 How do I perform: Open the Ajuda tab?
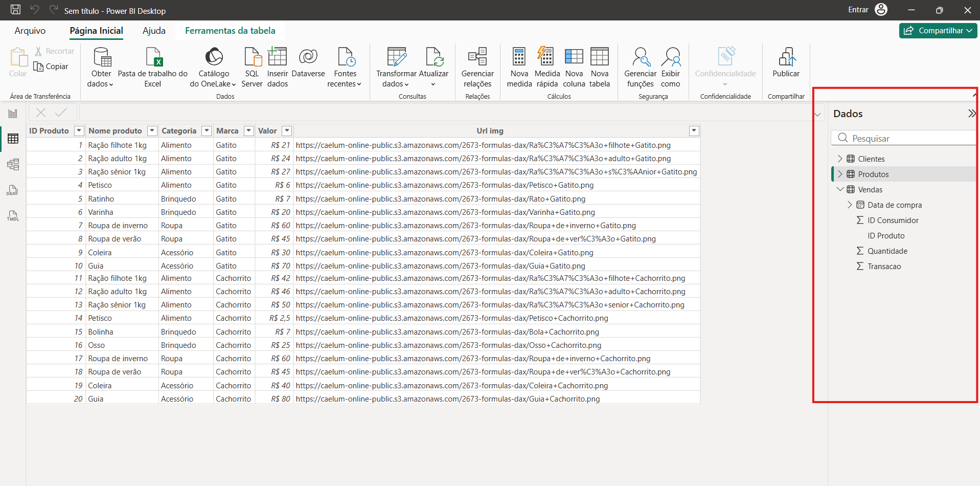(x=154, y=31)
